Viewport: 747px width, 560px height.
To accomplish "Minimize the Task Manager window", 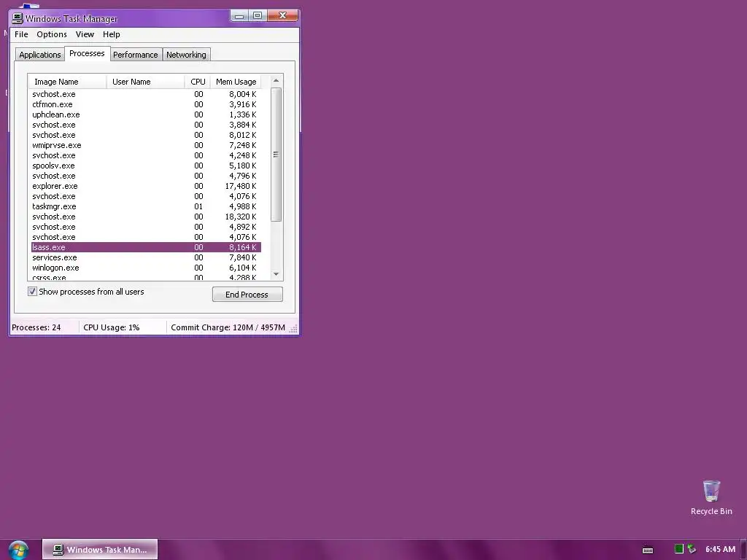I will click(x=239, y=16).
